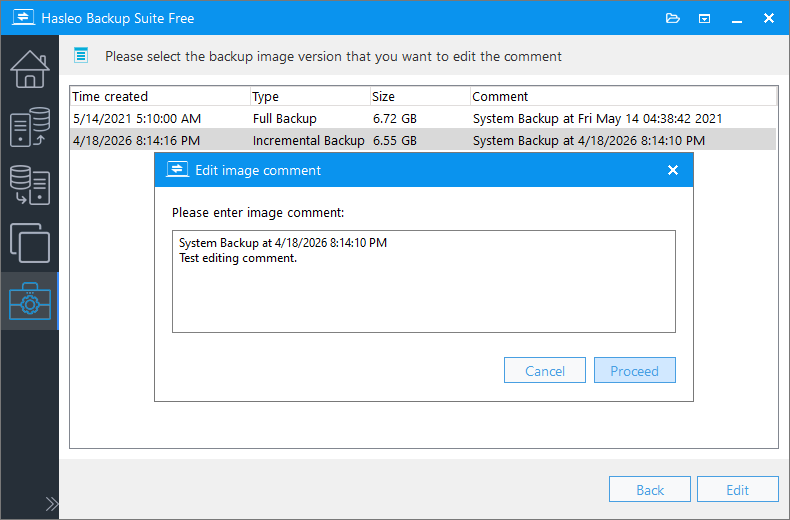The image size is (790, 520).
Task: Close the Hasleo Backup Suite window
Action: [769, 18]
